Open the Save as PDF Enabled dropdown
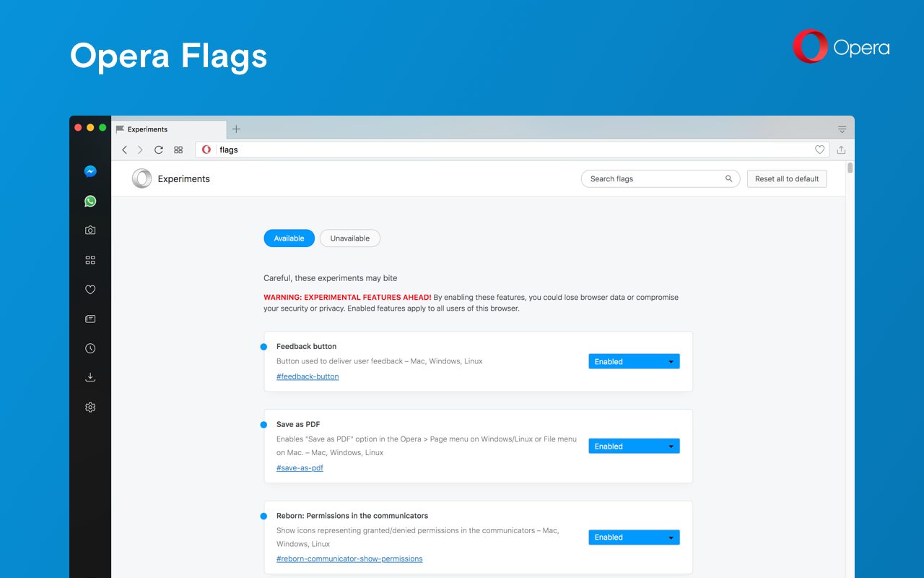The image size is (924, 578). [x=634, y=446]
